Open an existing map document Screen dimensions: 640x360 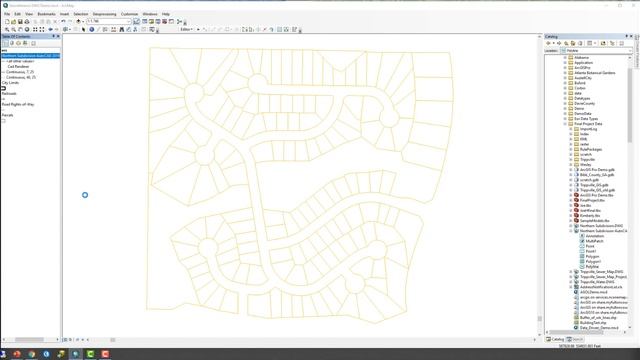pos(13,22)
